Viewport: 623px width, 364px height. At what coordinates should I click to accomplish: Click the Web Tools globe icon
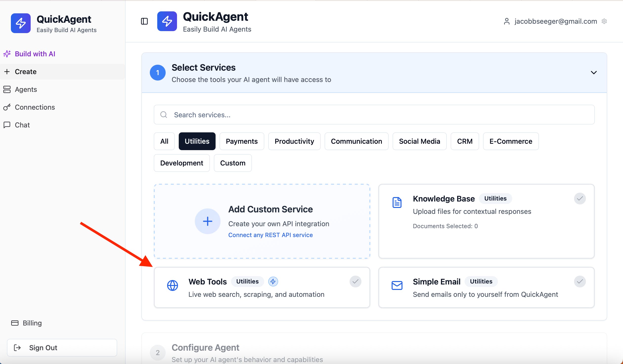point(173,285)
